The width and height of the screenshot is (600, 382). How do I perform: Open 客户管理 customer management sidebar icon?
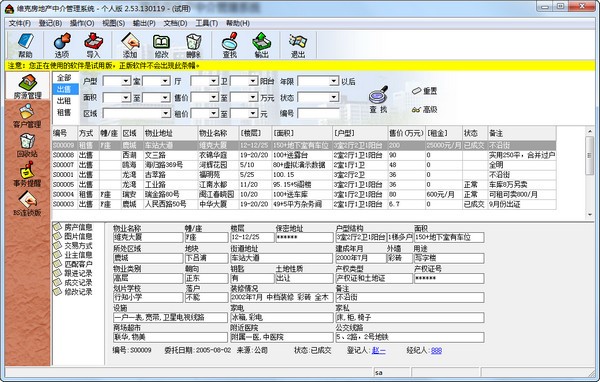click(x=27, y=116)
